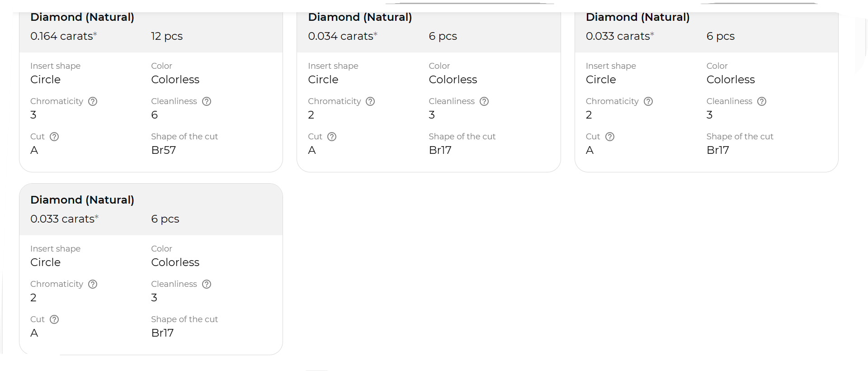The width and height of the screenshot is (868, 371).
Task: Click the Chromaticity value 3
Action: [x=33, y=115]
